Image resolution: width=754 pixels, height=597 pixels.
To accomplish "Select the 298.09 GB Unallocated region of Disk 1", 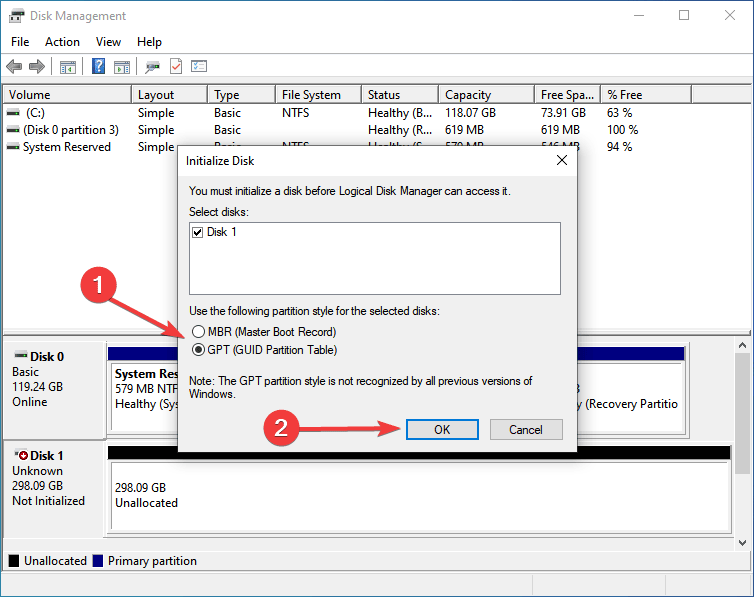I will coord(421,496).
